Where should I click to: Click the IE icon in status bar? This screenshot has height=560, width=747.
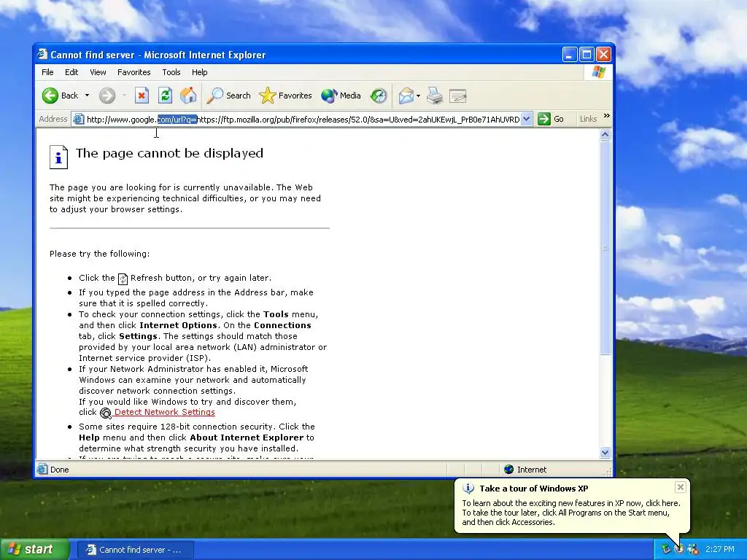[42, 469]
